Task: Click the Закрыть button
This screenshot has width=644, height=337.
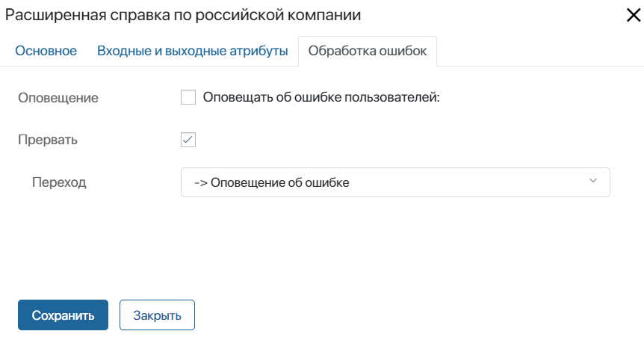Action: 157,315
